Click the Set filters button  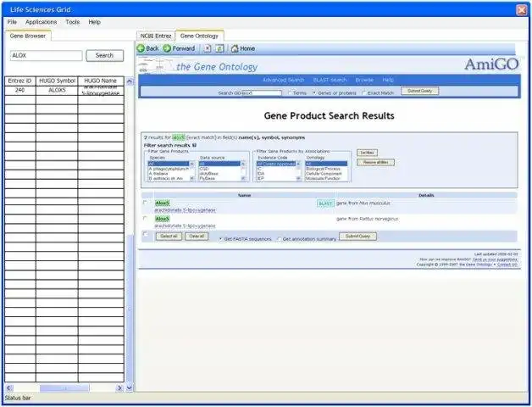click(x=367, y=153)
